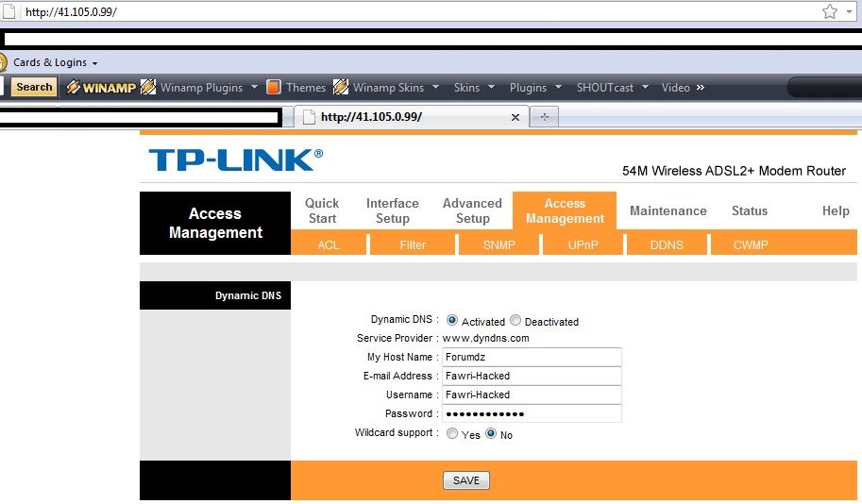The height and width of the screenshot is (504, 862).
Task: Expand the Winamp Plugins dropdown arrow
Action: point(254,87)
